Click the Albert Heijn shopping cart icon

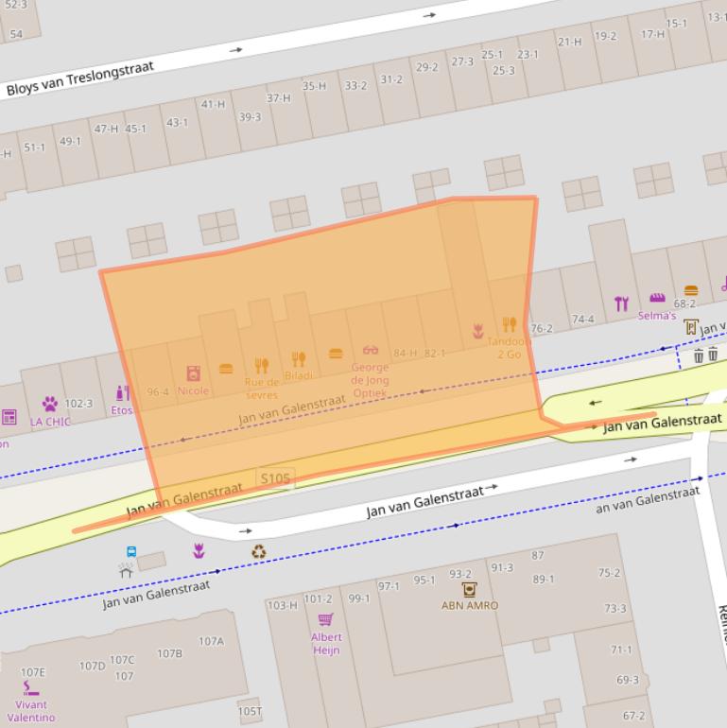(325, 619)
